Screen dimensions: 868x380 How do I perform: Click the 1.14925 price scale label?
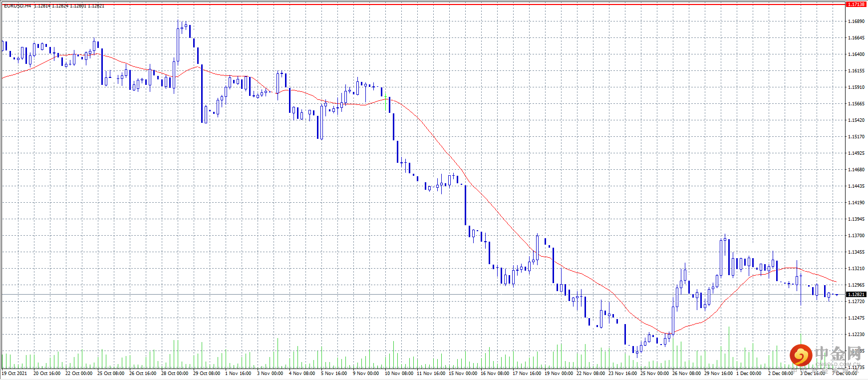click(x=856, y=153)
